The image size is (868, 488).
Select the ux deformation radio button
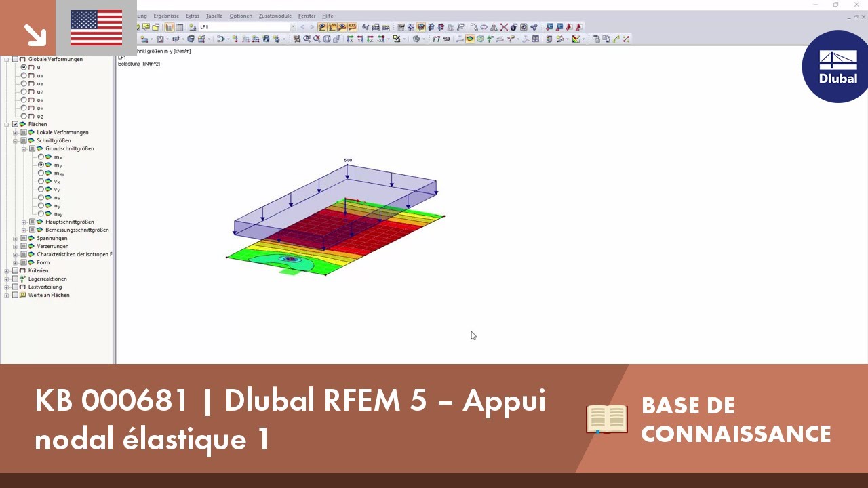click(24, 75)
